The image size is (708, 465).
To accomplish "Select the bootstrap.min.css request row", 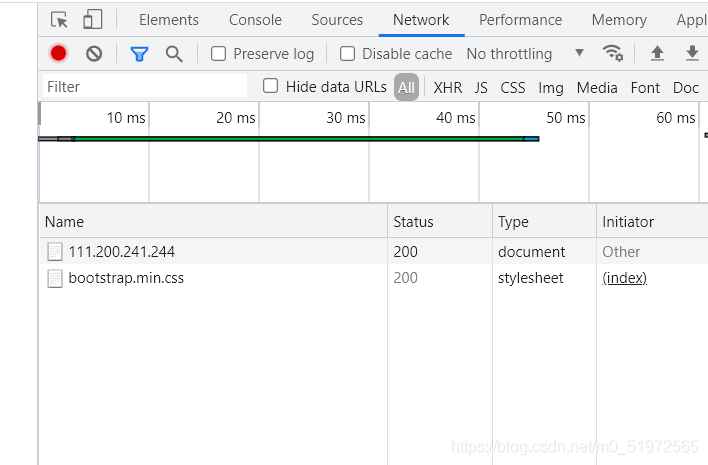I will pyautogui.click(x=126, y=278).
